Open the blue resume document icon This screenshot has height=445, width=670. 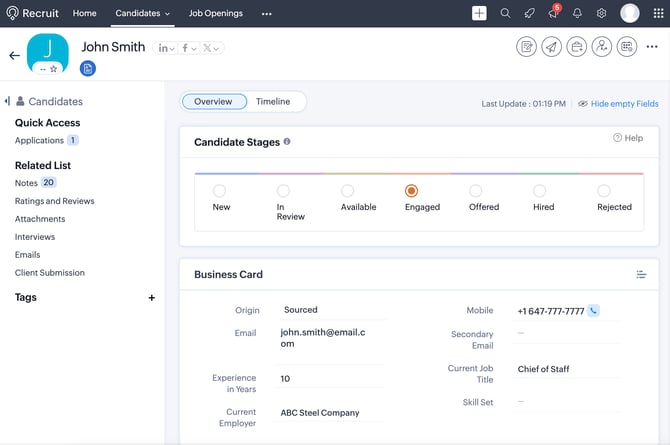click(88, 68)
